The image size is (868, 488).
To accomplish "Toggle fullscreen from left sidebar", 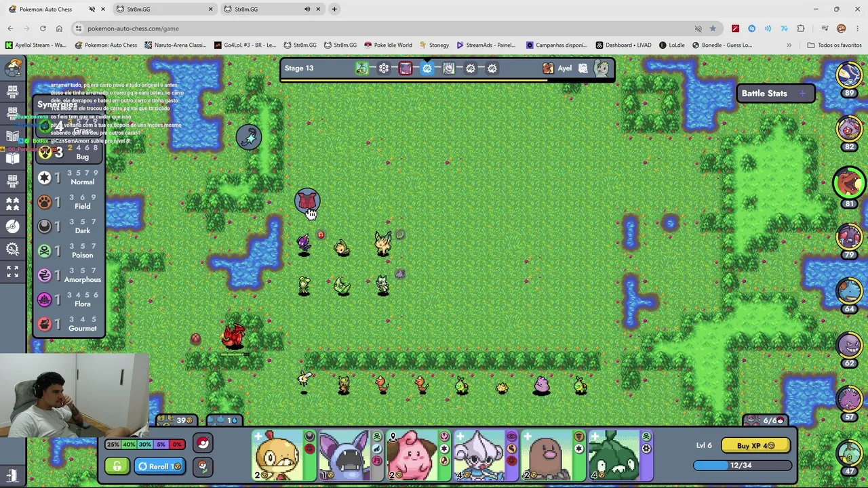I will point(12,272).
